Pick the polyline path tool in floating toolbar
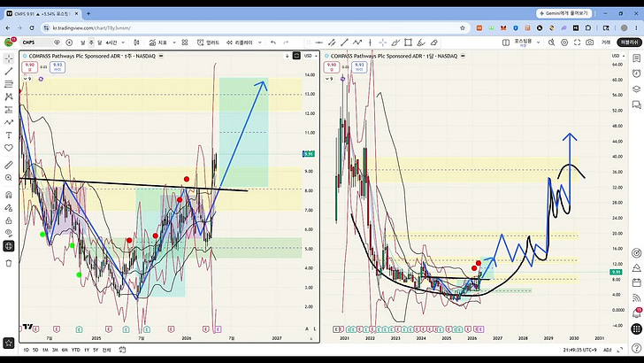644x363 pixels. pyautogui.click(x=357, y=42)
